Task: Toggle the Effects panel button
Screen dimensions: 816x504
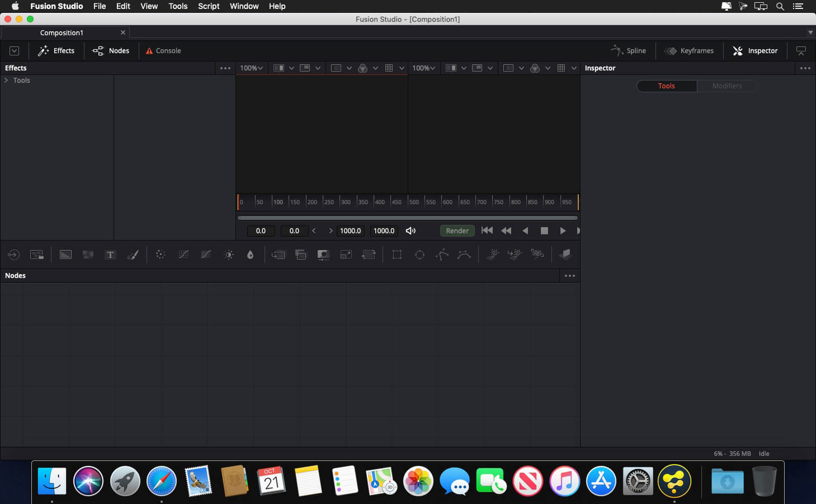Action: [56, 50]
